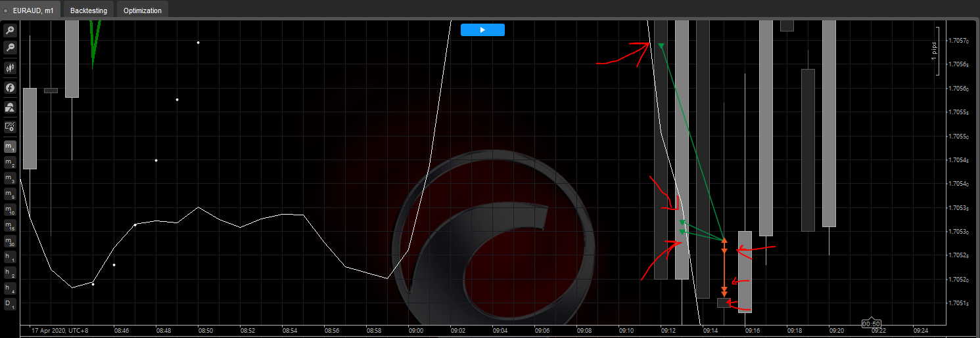Click the 00:50 countdown marker
This screenshot has width=980, height=338.
[x=871, y=324]
